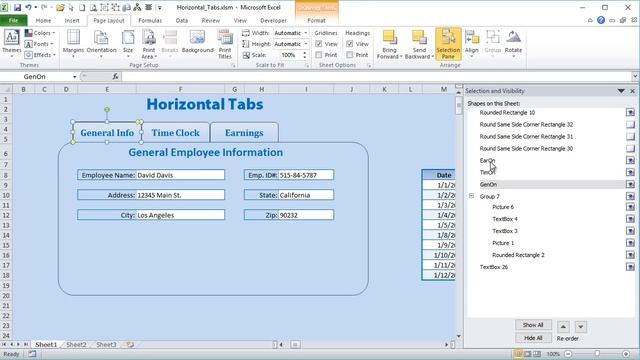Toggle the Gridlines View checkbox
This screenshot has height=360, width=640.
tap(319, 44)
